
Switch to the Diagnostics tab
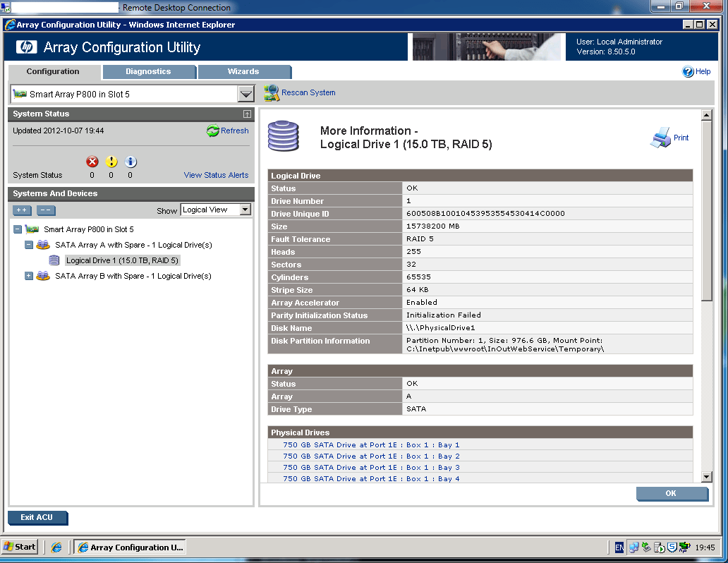pyautogui.click(x=150, y=71)
